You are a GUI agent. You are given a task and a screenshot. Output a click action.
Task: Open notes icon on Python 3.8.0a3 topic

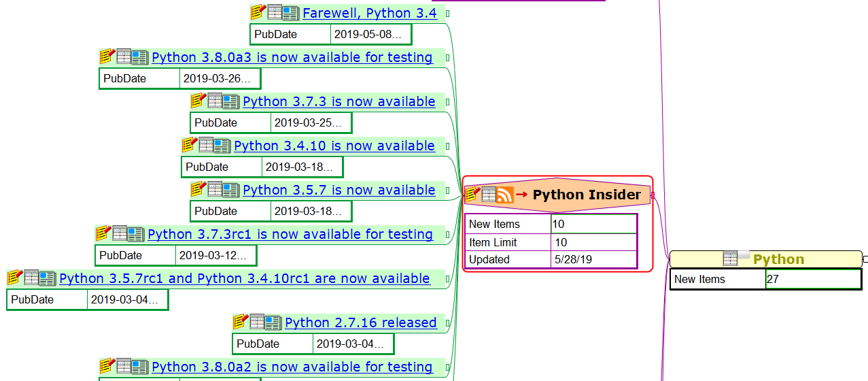pyautogui.click(x=107, y=56)
